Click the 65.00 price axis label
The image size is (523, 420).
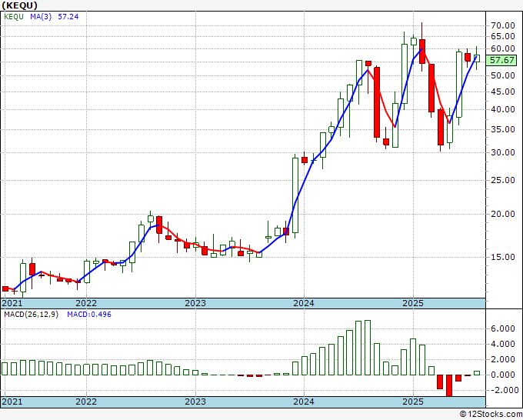point(503,36)
